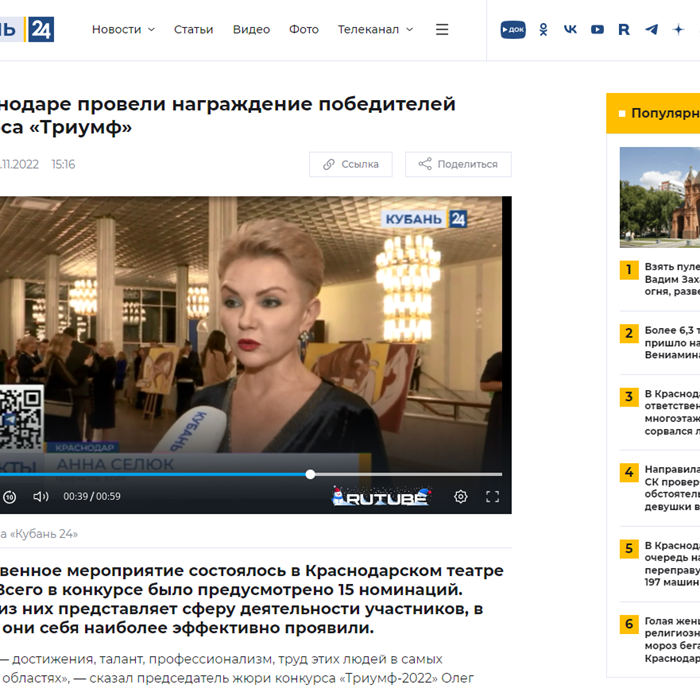Click the Rutube logo in player
This screenshot has height=700, width=700.
[x=382, y=496]
